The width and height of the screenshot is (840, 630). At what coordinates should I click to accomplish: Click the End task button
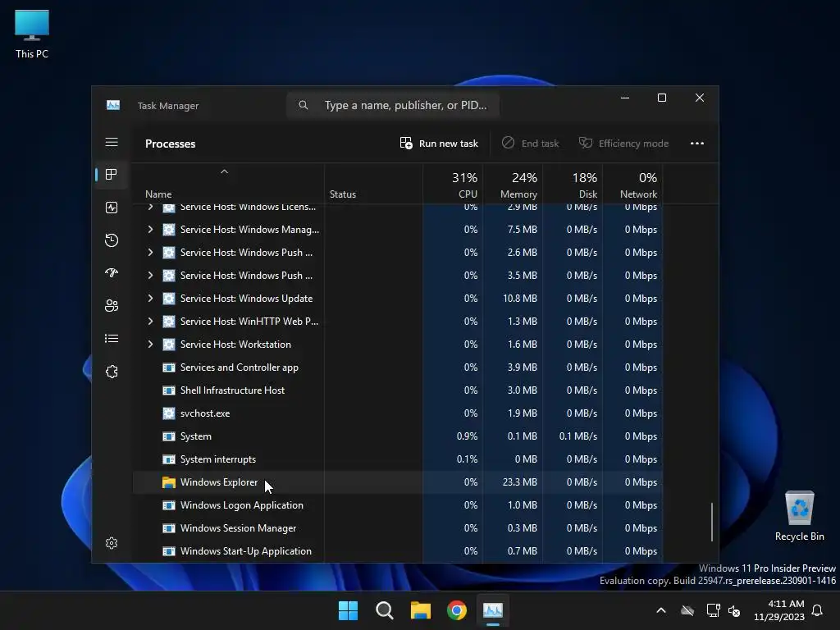click(531, 143)
